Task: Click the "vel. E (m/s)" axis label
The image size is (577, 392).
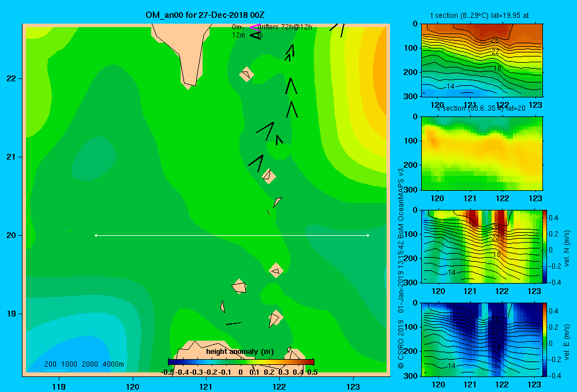Action: [x=567, y=342]
